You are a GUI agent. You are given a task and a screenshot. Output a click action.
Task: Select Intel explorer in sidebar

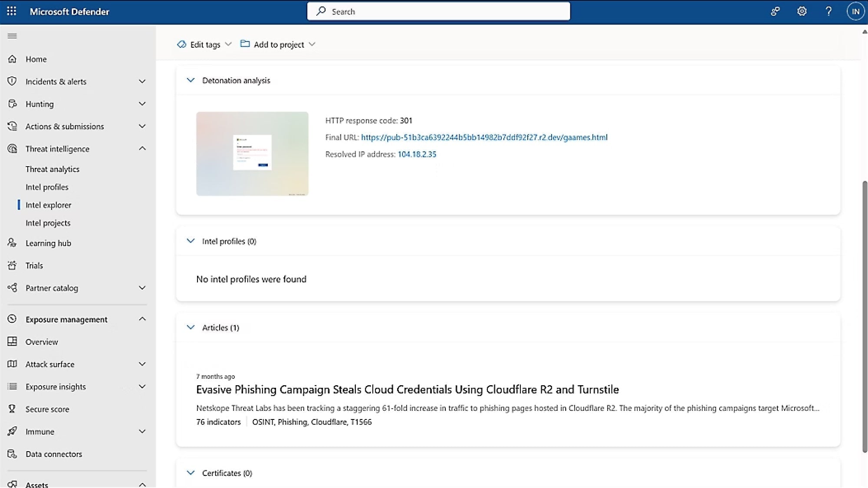48,205
